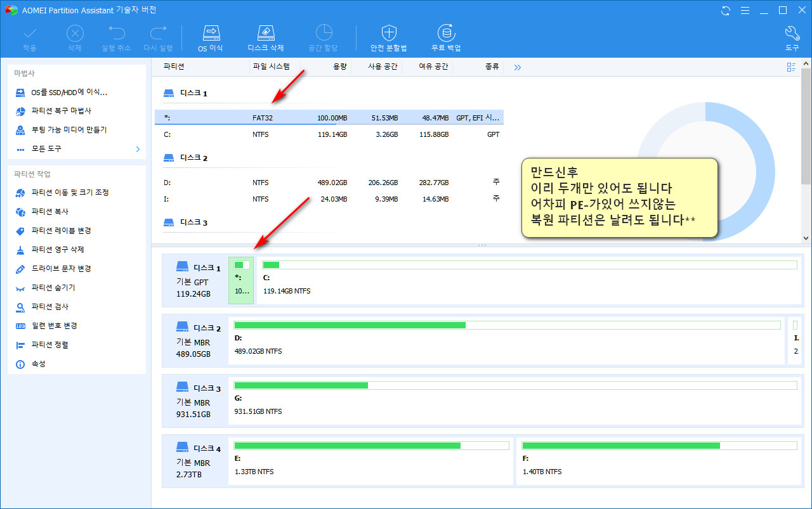Screen dimensions: 812x509
Task: Select the D: 489.02GB NTFS partition bar
Action: [x=507, y=341]
